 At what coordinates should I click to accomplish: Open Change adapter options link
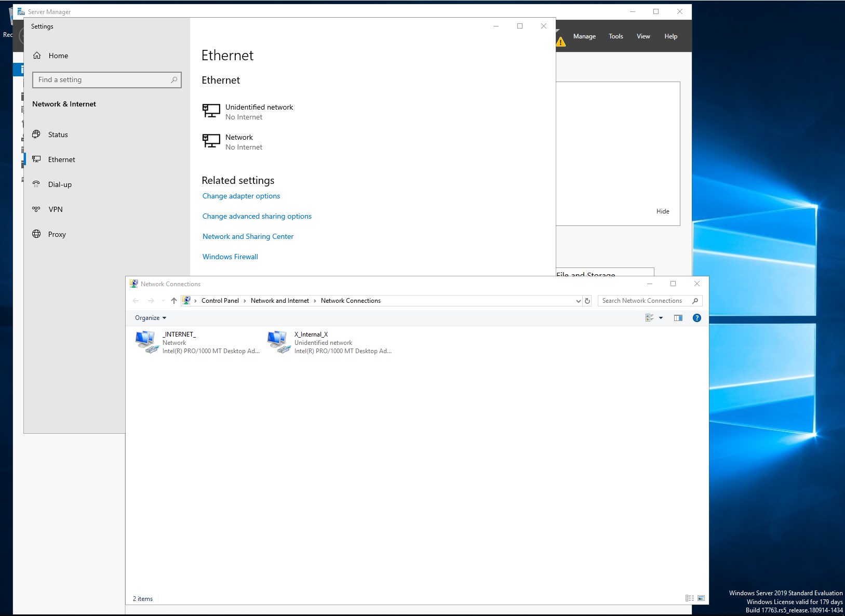click(241, 196)
